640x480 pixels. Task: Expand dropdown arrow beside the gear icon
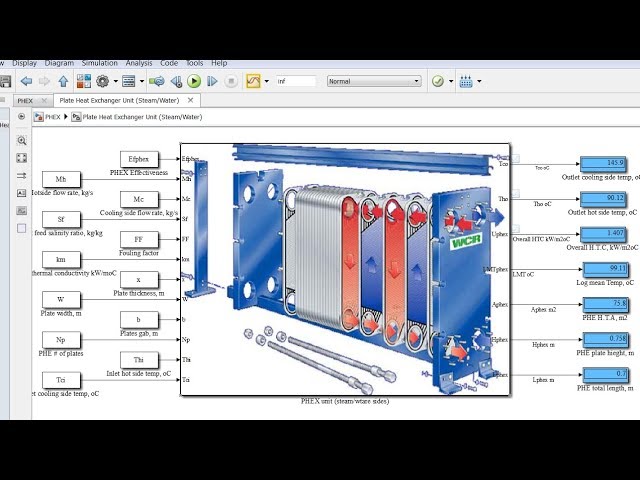pos(116,81)
